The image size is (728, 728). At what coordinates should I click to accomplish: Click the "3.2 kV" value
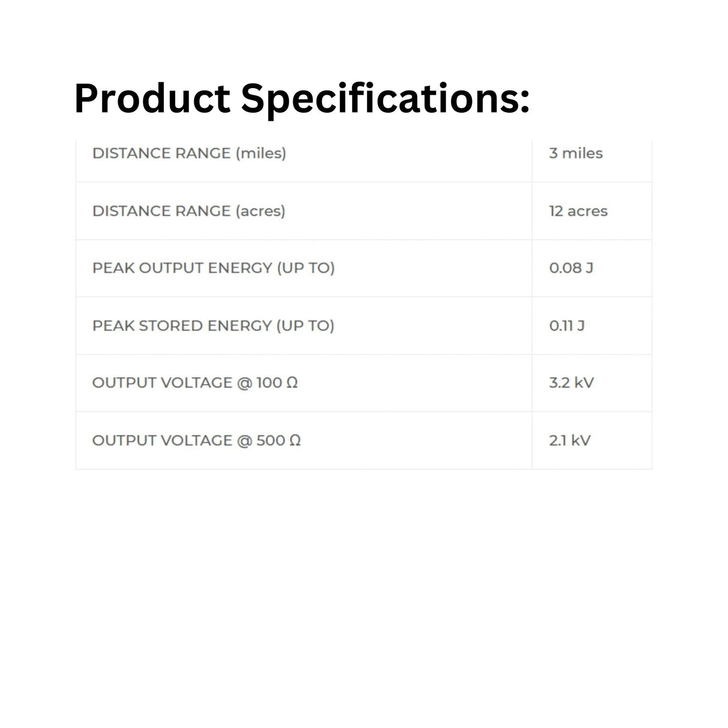(x=571, y=383)
